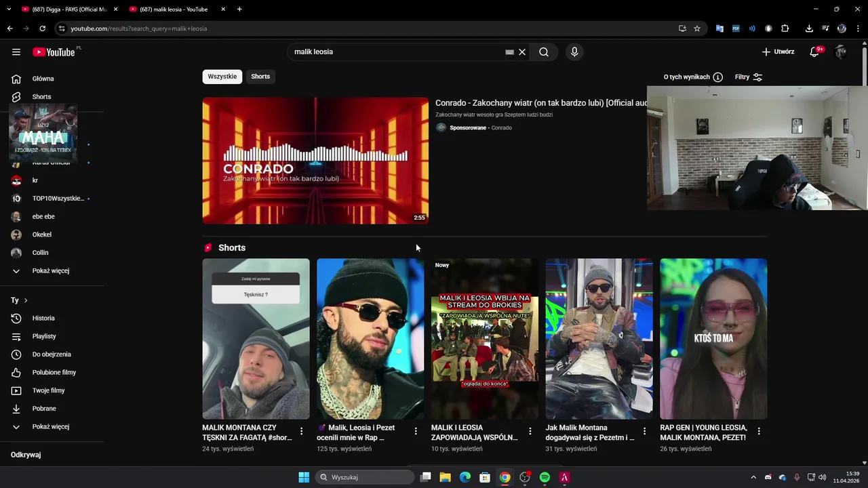Image resolution: width=868 pixels, height=488 pixels.
Task: Open the Google Translate extension
Action: 719,28
